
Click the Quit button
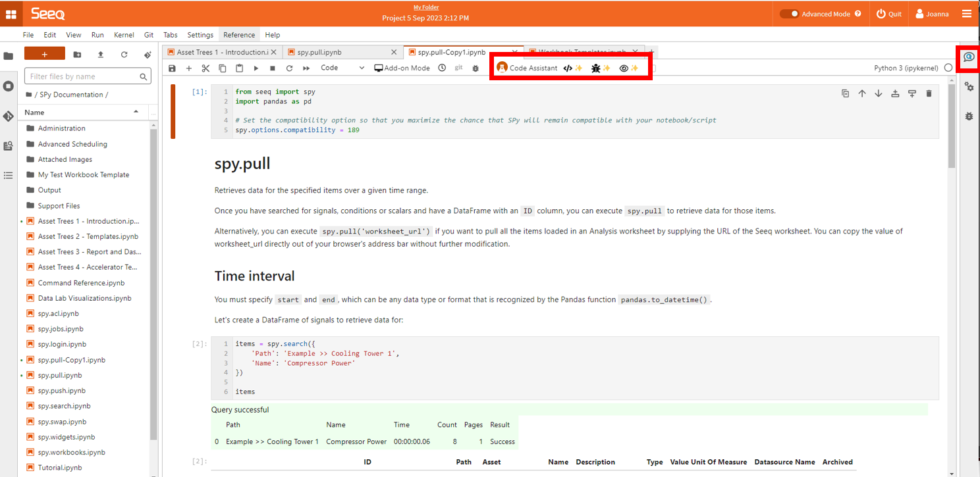click(x=888, y=14)
